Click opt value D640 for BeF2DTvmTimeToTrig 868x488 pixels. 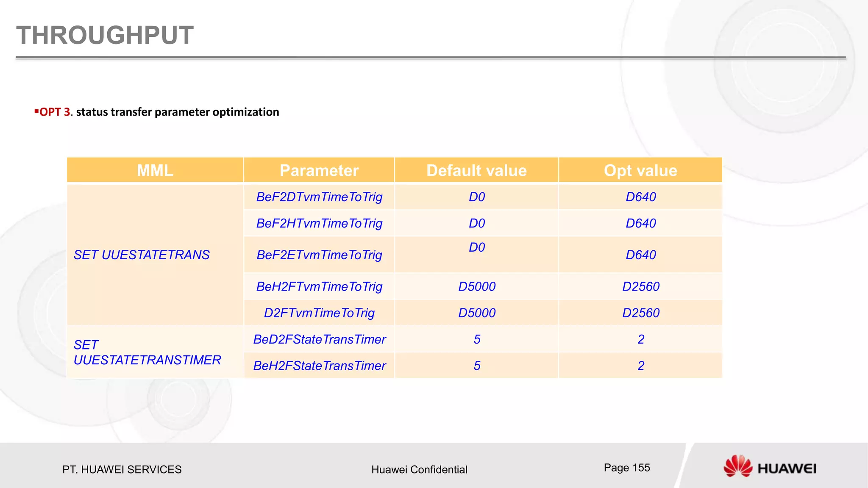[x=640, y=197]
